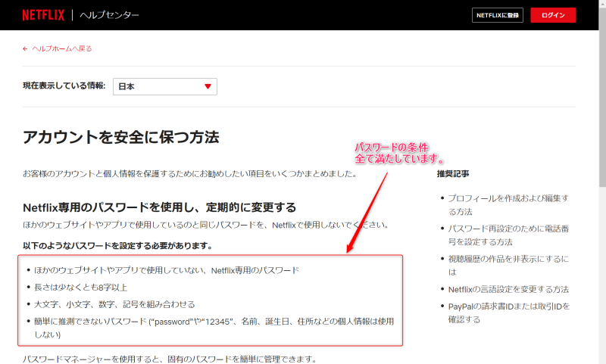Click the NETFLIXに登録 button
The height and width of the screenshot is (364, 606).
click(x=498, y=15)
